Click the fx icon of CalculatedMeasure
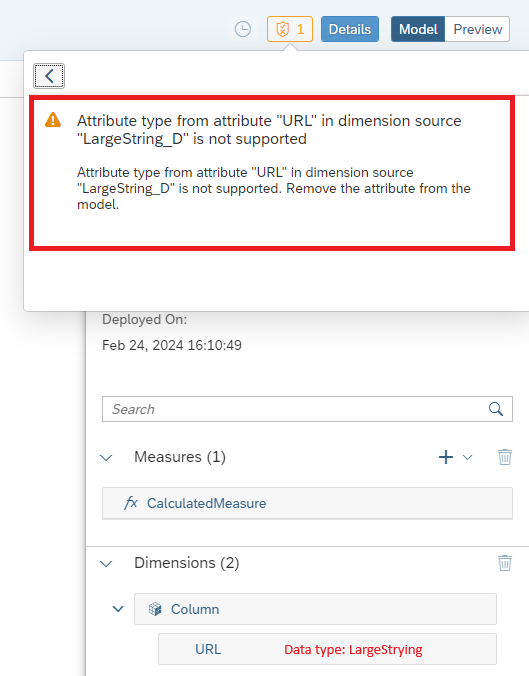This screenshot has width=529, height=676. point(131,503)
